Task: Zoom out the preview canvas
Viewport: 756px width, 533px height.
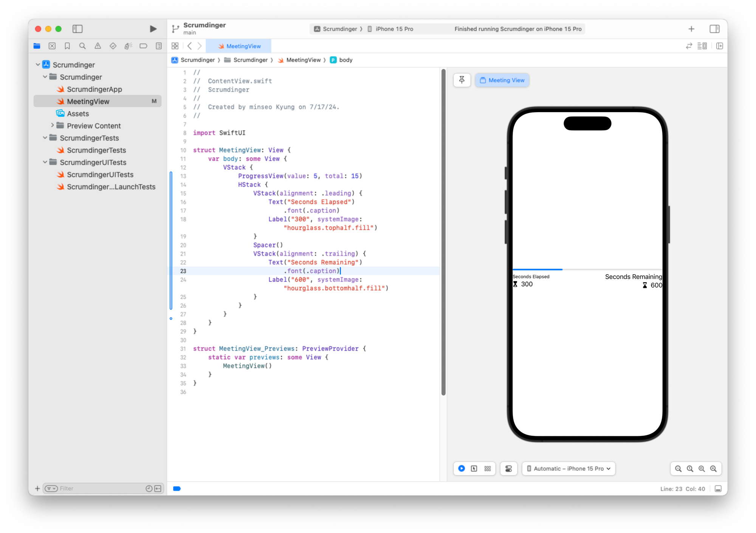Action: pos(678,468)
